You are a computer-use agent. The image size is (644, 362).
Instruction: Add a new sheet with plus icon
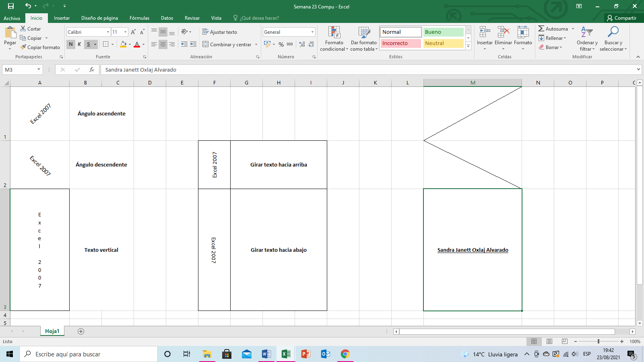click(81, 331)
